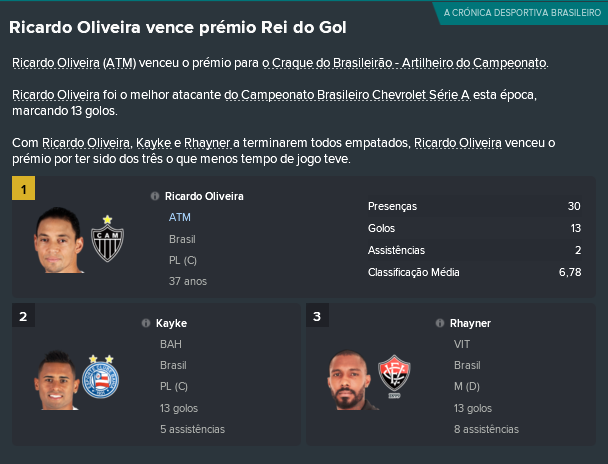Click the ATM team link under Ricardo Oliveira

180,217
